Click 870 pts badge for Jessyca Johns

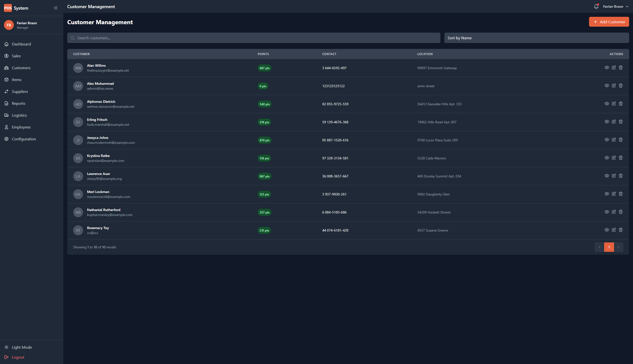point(264,140)
